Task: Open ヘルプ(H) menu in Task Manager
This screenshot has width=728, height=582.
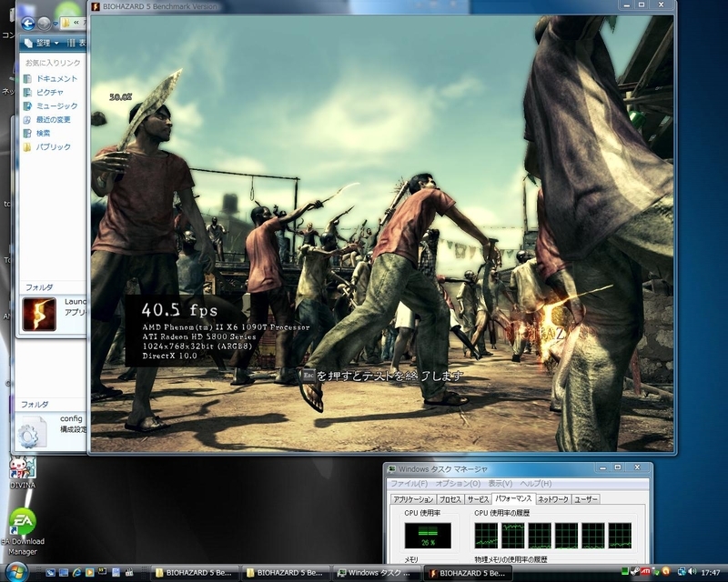Action: point(535,484)
